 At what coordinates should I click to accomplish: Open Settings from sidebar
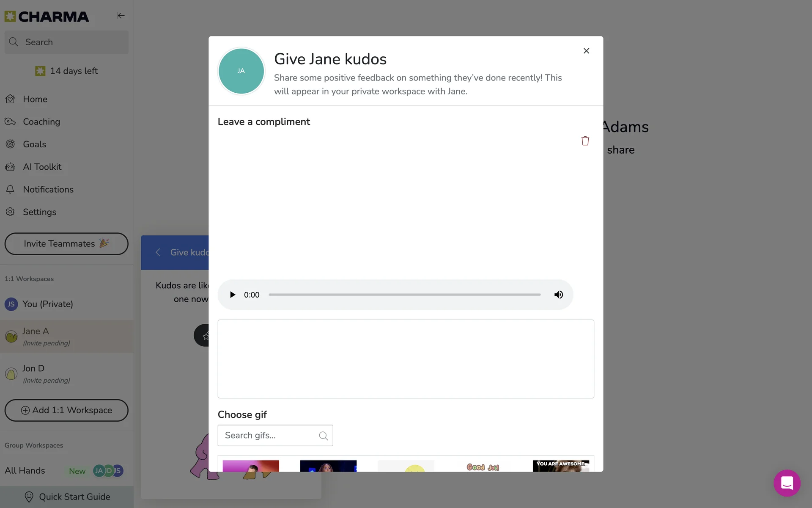39,212
